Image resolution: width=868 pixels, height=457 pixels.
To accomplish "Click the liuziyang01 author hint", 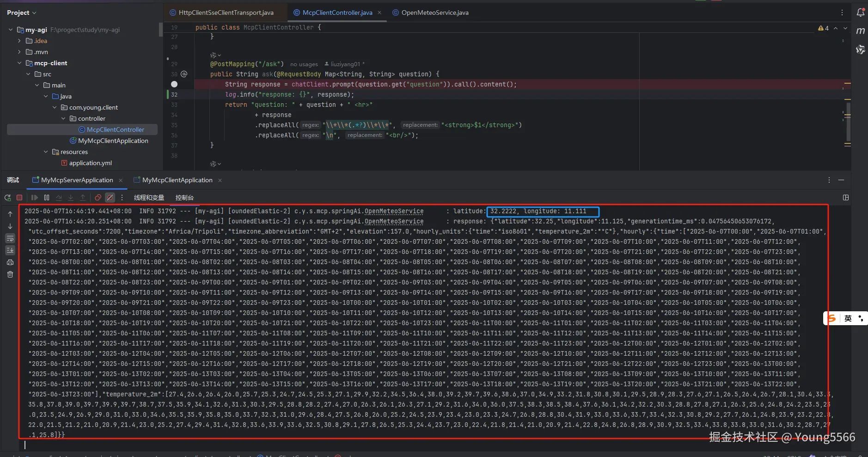I will click(x=345, y=64).
